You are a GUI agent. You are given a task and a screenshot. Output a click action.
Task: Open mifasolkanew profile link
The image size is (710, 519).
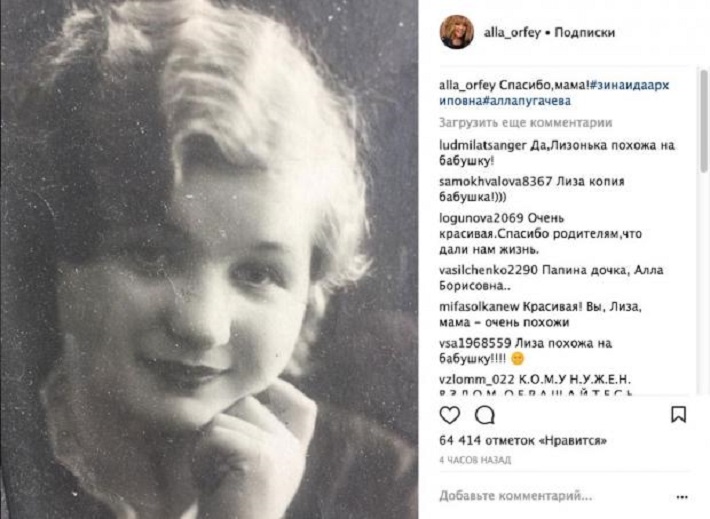point(479,307)
